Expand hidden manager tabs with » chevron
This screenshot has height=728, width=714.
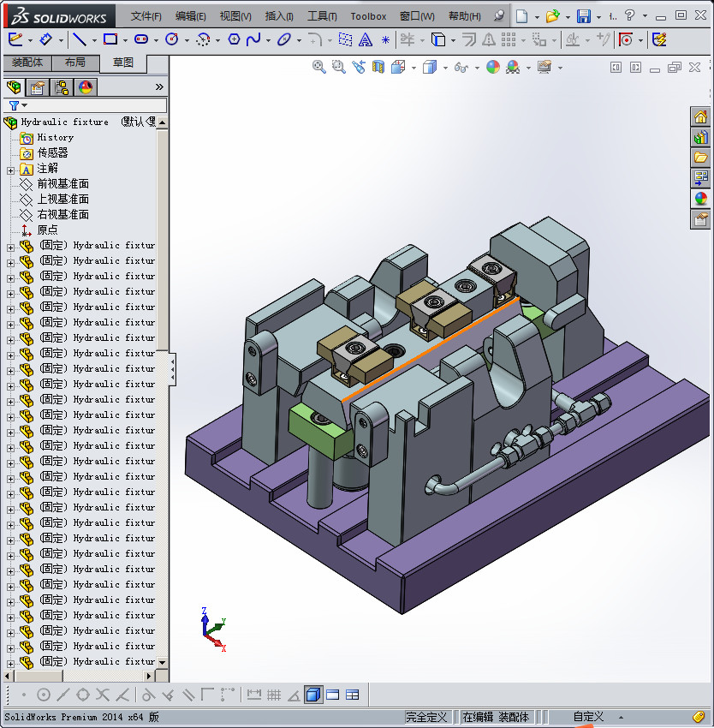coord(159,87)
